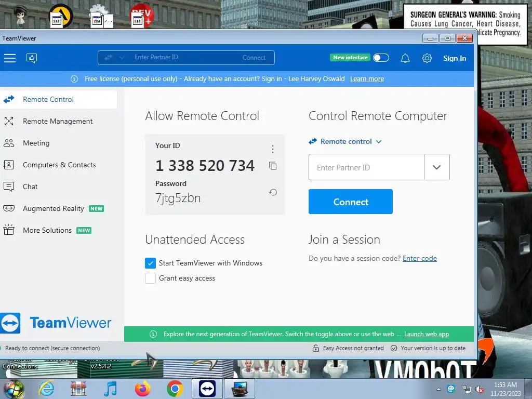Image resolution: width=532 pixels, height=399 pixels.
Task: Click the Your ID number 1 338 520 734
Action: point(205,166)
